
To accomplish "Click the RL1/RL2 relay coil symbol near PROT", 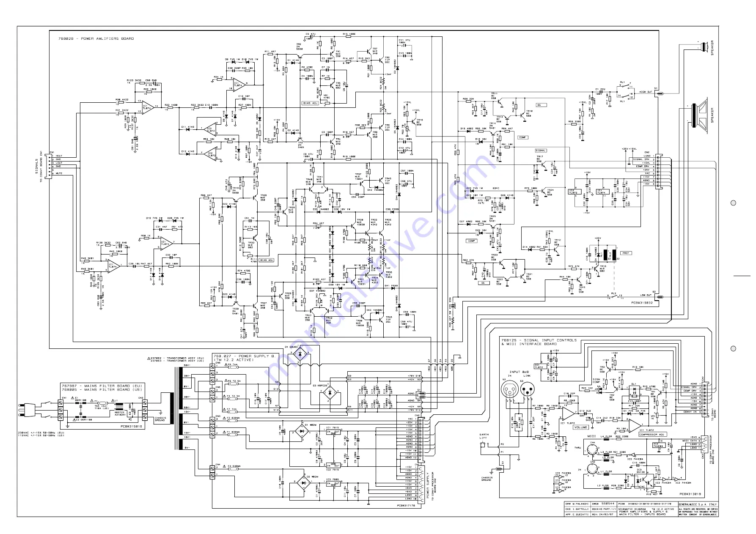I will [x=609, y=254].
